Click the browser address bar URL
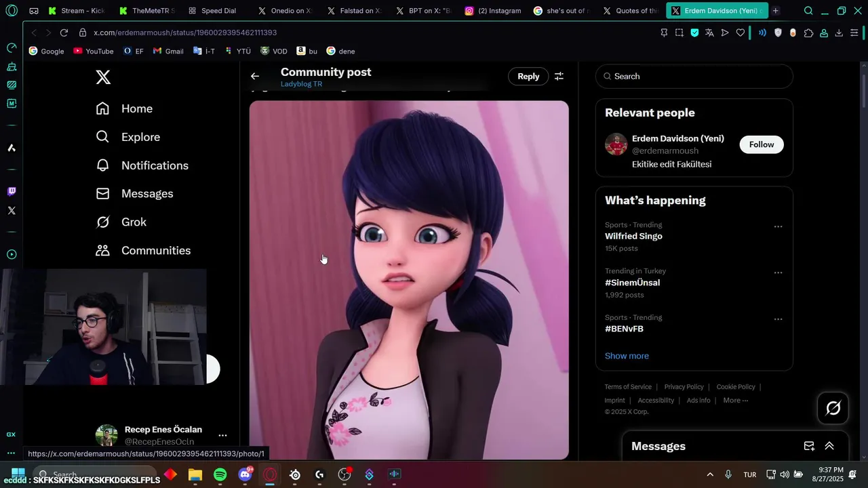 pos(185,33)
